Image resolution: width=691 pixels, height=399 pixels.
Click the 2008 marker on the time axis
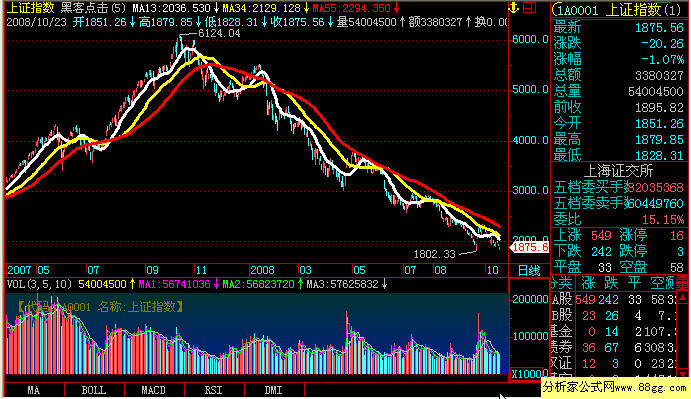pyautogui.click(x=262, y=270)
